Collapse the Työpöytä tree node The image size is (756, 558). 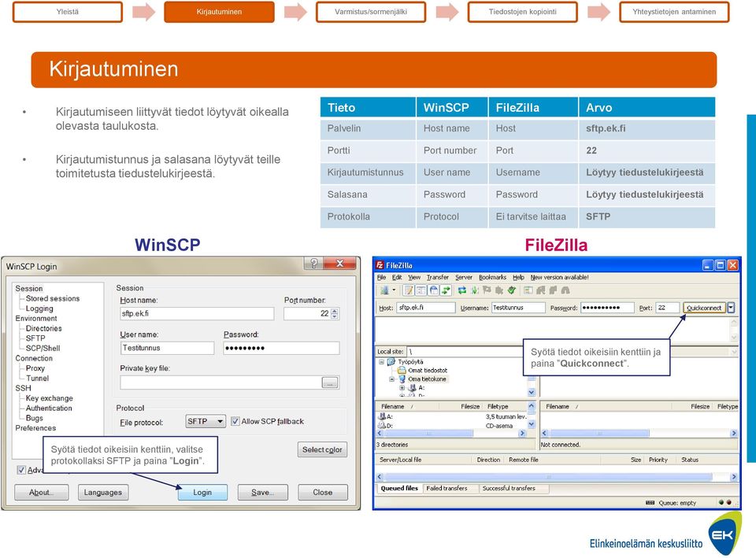coord(381,362)
